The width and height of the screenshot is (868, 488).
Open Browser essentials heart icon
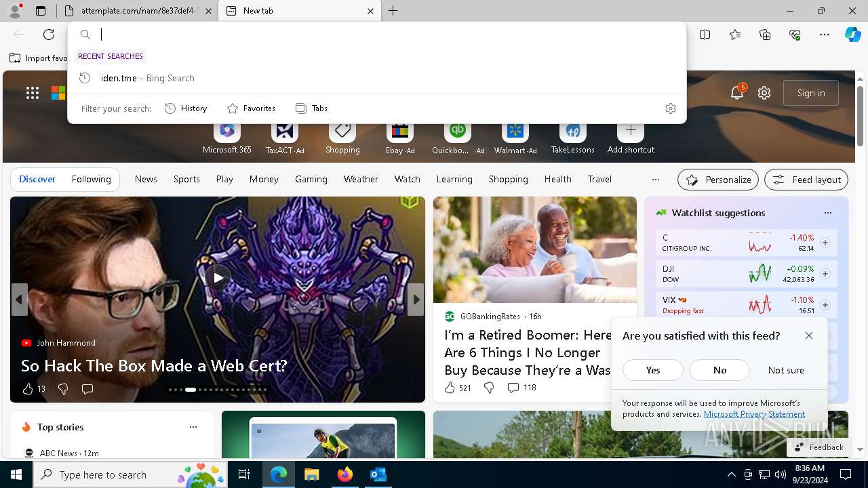pos(795,35)
